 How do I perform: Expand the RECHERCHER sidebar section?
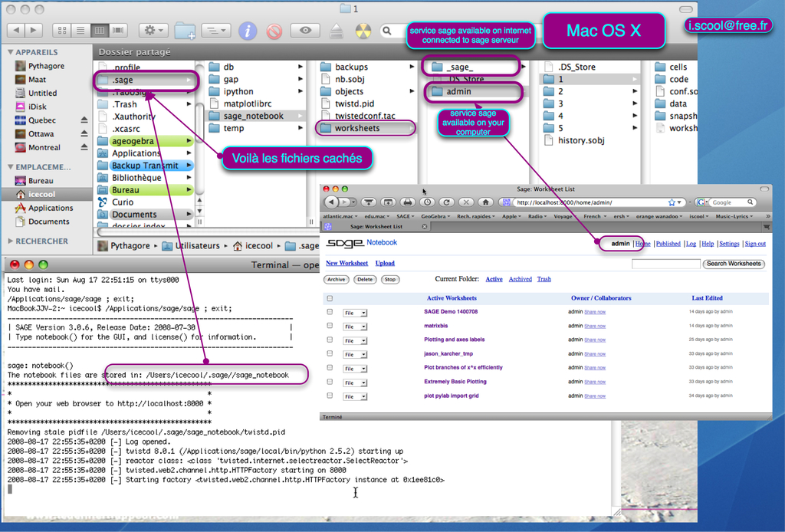[x=11, y=241]
